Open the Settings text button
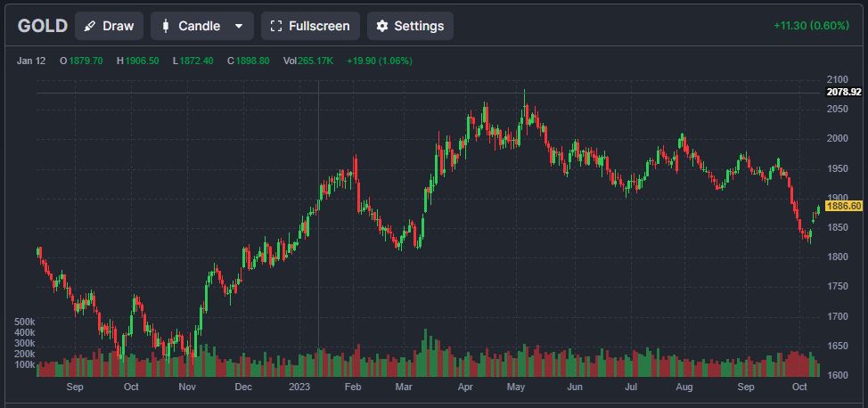Screen dimensions: 868x408 point(419,26)
